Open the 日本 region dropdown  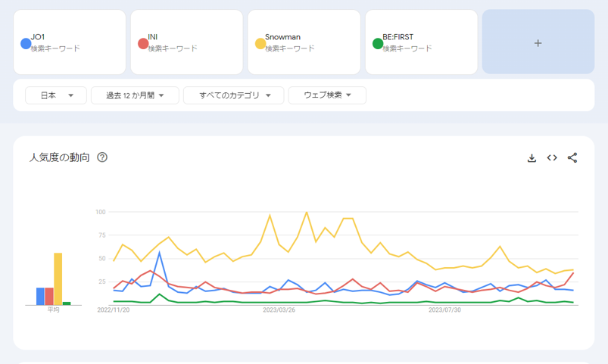coord(56,95)
